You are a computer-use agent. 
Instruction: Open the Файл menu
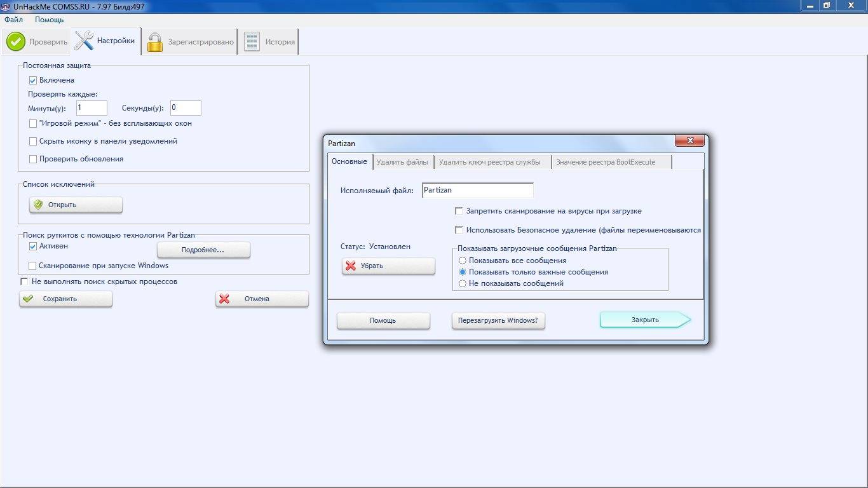pos(13,20)
